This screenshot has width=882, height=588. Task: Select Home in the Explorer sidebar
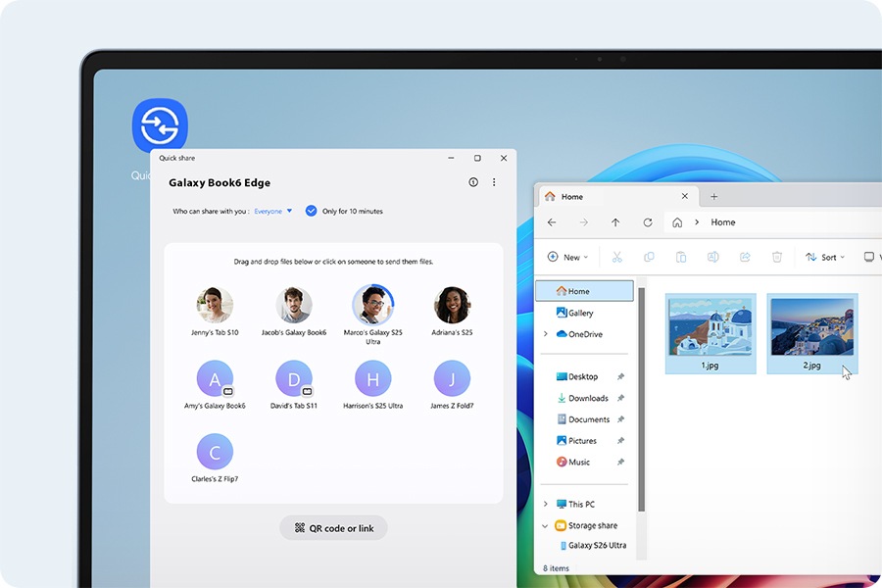[x=584, y=291]
